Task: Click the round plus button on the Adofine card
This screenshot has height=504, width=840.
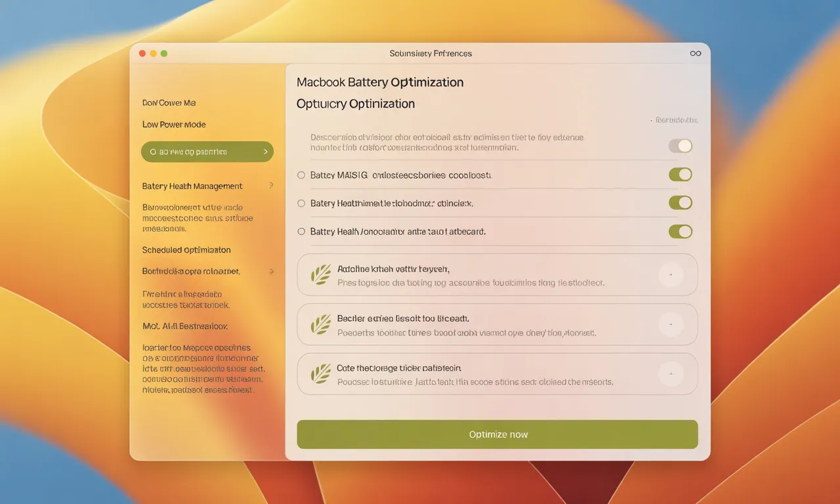Action: [x=671, y=275]
